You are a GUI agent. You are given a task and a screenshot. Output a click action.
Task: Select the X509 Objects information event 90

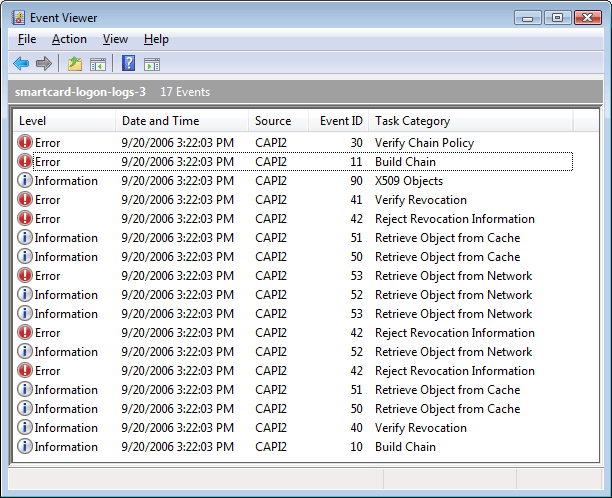tap(295, 181)
